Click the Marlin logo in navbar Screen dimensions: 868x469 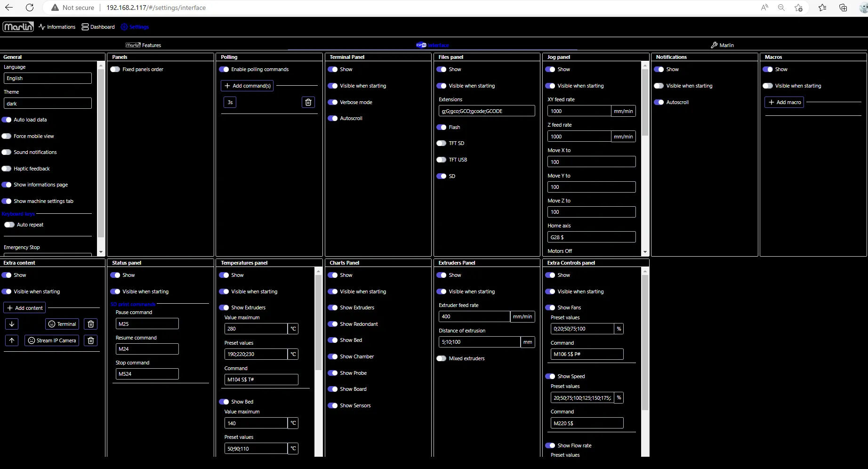tap(18, 27)
